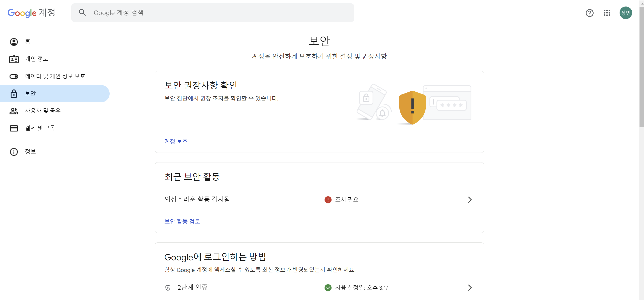Expand the 2단계 인증 chevron arrow
Image resolution: width=644 pixels, height=300 pixels.
tap(470, 288)
